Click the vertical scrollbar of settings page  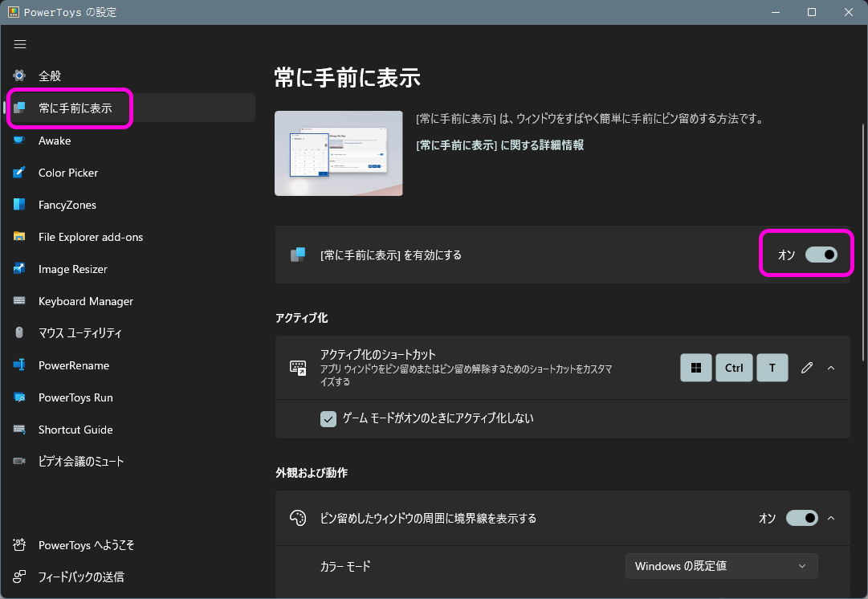click(863, 242)
